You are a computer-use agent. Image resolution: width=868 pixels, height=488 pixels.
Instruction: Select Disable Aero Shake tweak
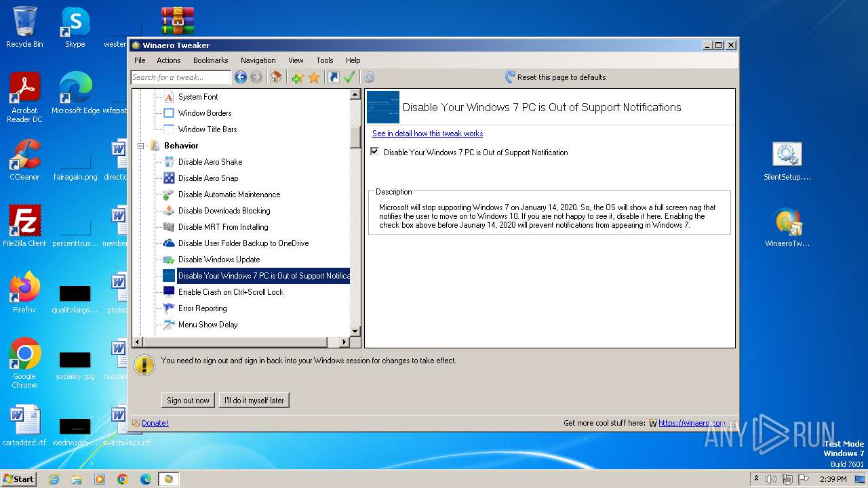tap(210, 162)
